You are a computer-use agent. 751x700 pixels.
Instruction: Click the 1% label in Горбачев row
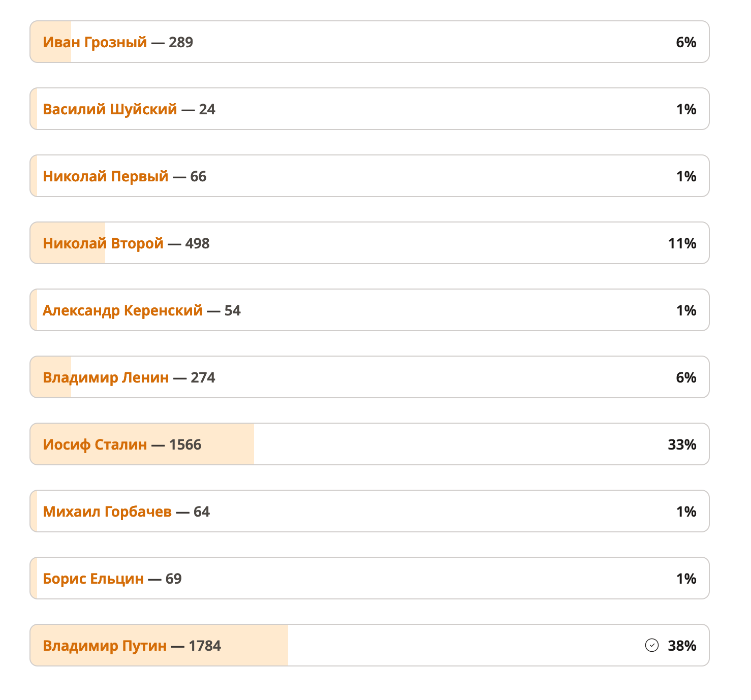(x=686, y=512)
